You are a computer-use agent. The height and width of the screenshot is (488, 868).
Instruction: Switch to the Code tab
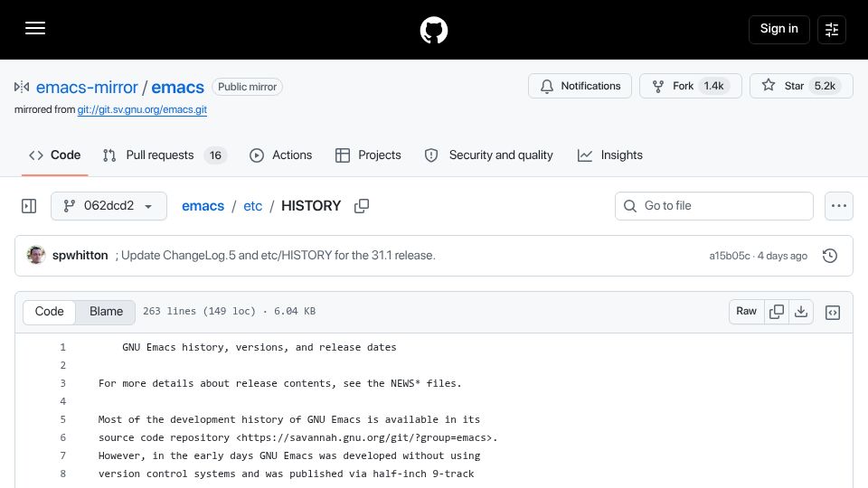coord(55,155)
